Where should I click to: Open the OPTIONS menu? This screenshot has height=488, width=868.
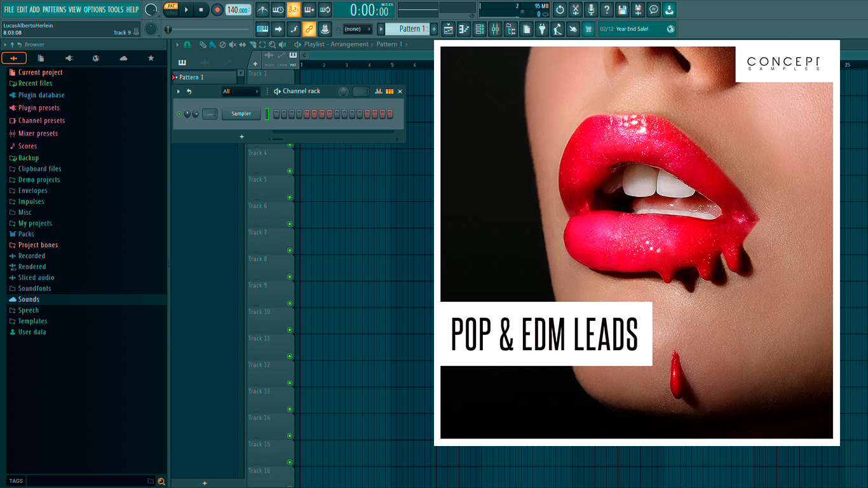coord(95,10)
